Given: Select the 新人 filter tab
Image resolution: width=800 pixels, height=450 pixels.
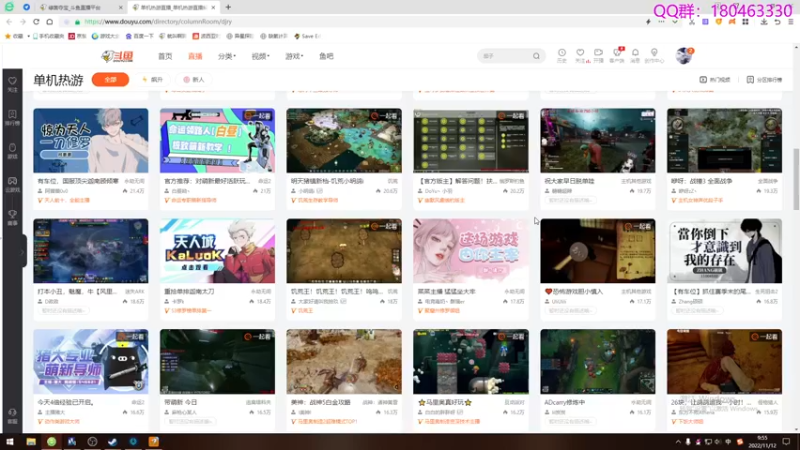Looking at the screenshot, I should click(194, 80).
